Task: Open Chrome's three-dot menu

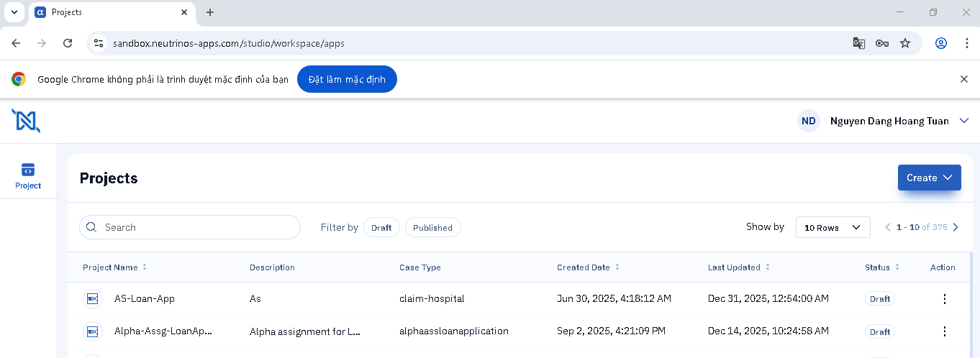Action: [966, 43]
